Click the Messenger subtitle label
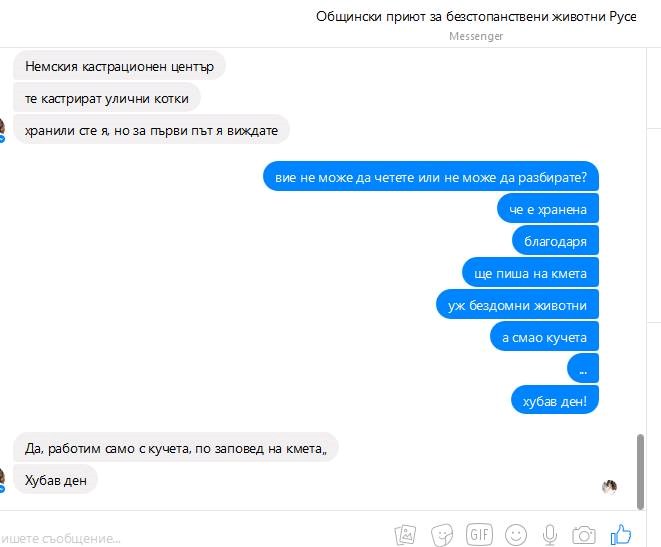The width and height of the screenshot is (661, 547). [x=476, y=36]
